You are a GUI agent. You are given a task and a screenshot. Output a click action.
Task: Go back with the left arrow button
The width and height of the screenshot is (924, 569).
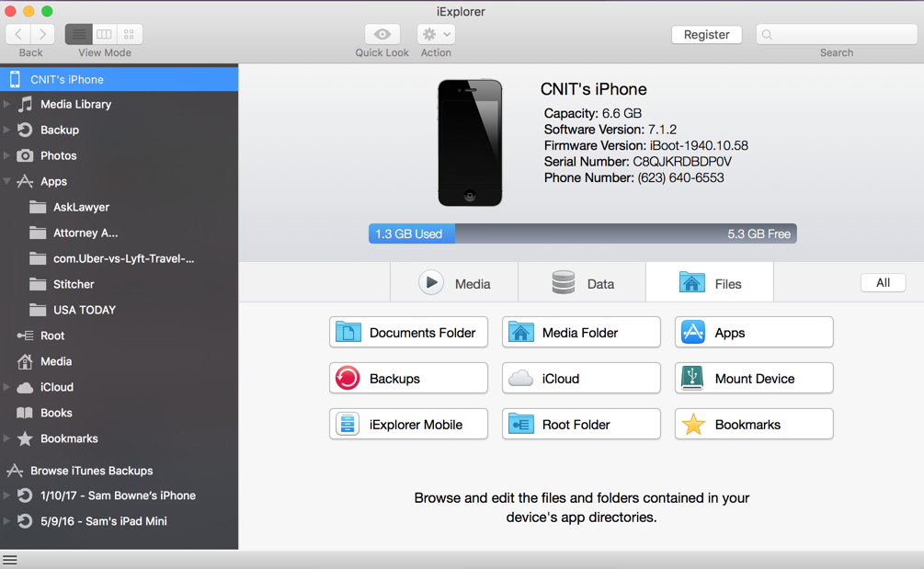tap(18, 34)
